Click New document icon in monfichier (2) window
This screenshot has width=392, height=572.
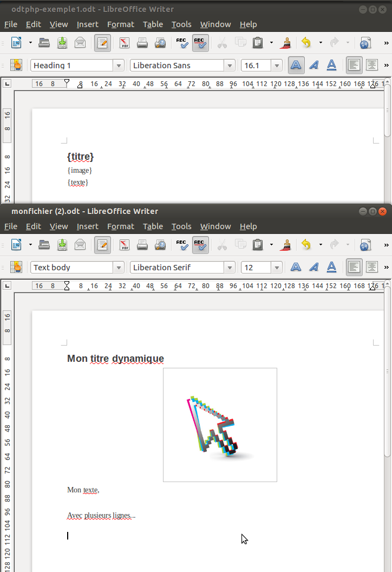16,245
